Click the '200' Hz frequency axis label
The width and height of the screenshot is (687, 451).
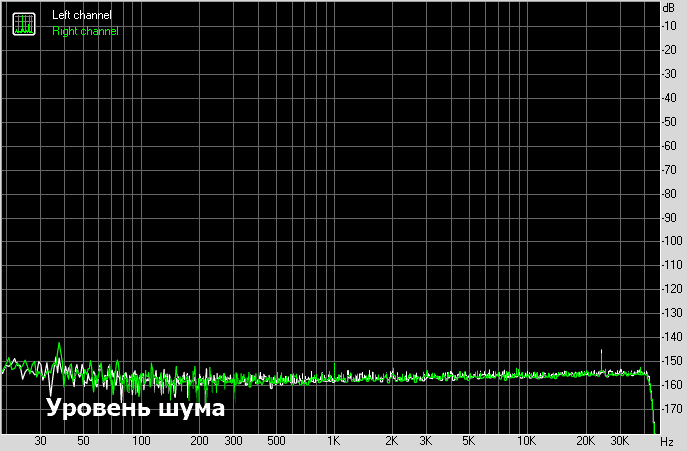tap(199, 441)
